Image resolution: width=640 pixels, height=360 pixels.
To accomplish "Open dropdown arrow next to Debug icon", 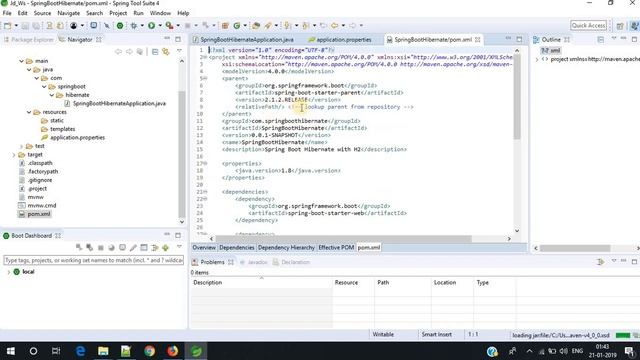I will 142,26.
